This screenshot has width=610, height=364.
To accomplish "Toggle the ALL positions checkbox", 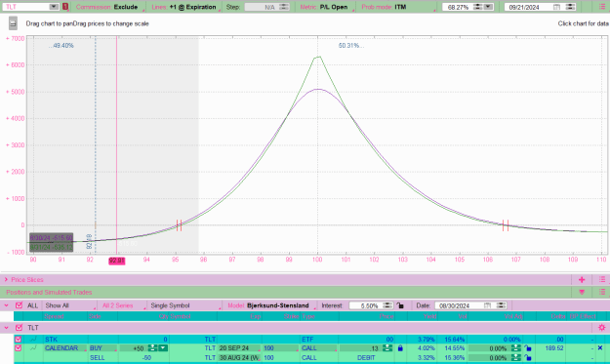I will [x=19, y=305].
